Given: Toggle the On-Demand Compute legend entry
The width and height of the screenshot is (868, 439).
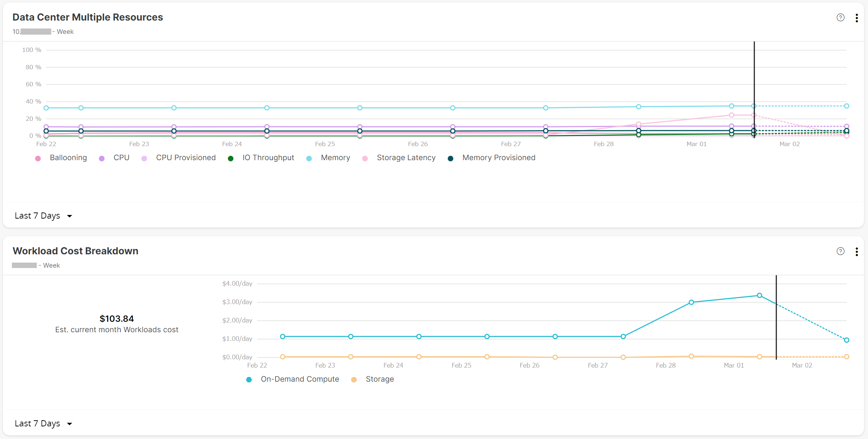Looking at the screenshot, I should [x=292, y=379].
